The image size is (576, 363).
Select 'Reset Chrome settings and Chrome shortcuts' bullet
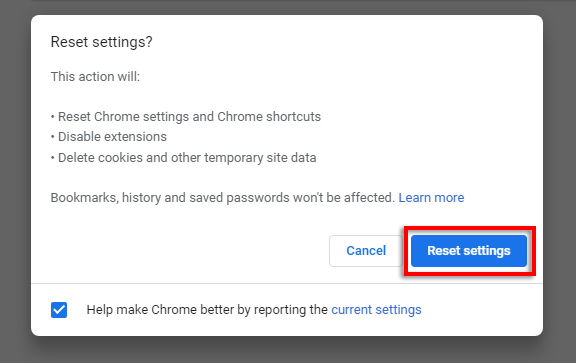coord(186,117)
